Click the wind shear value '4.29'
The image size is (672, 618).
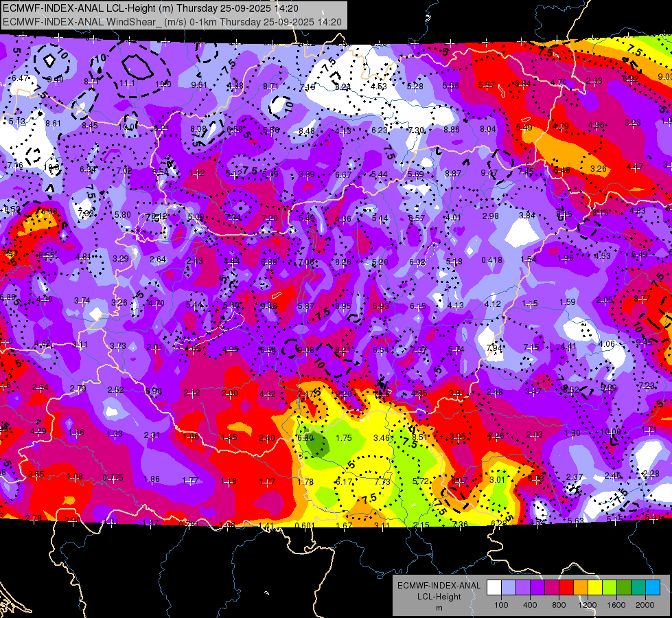point(38,431)
